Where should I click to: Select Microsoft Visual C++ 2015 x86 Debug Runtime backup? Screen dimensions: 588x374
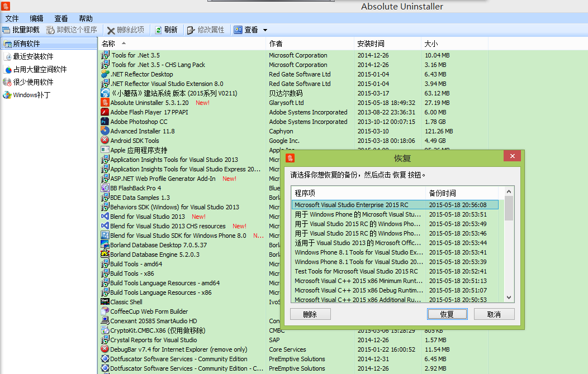tap(395, 290)
